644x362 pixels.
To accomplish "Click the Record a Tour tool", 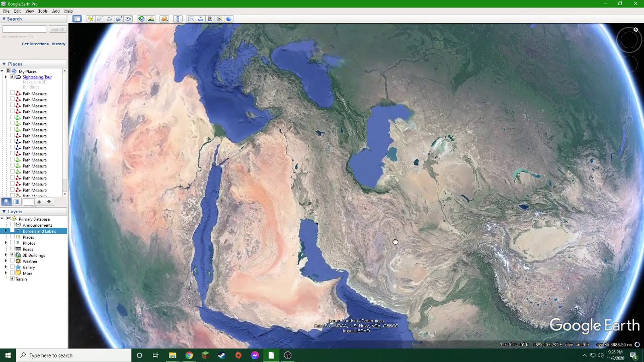I will click(128, 19).
